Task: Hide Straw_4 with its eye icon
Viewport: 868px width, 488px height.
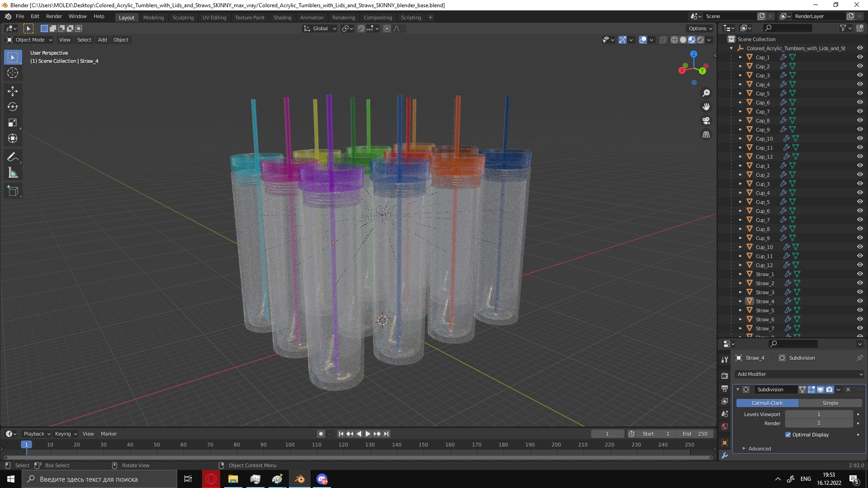Action: 860,301
